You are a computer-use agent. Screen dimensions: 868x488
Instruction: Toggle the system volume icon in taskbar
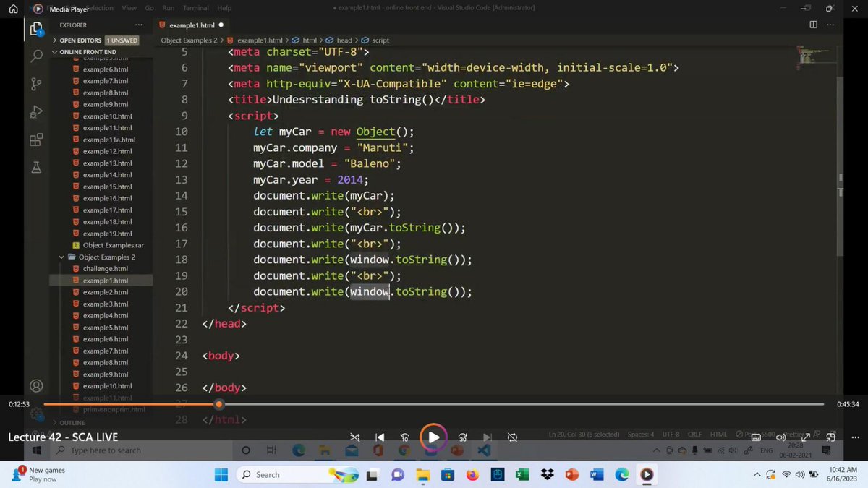point(801,474)
